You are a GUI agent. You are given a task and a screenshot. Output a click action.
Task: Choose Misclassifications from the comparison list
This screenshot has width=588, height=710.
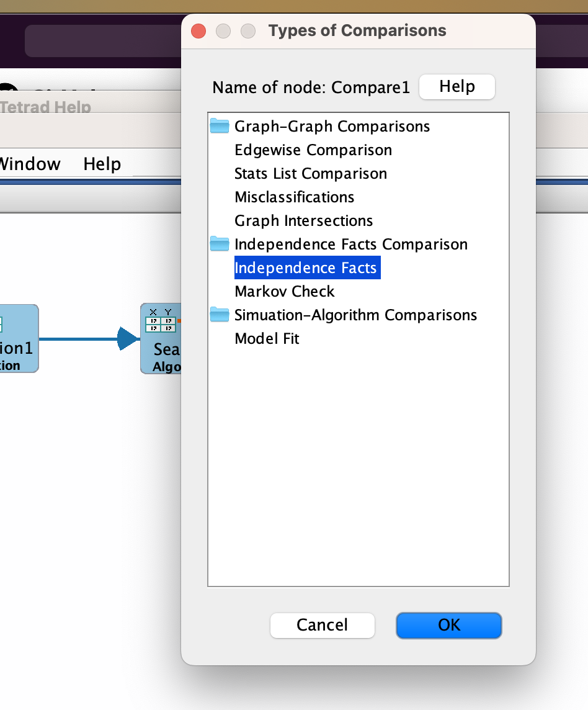point(294,197)
